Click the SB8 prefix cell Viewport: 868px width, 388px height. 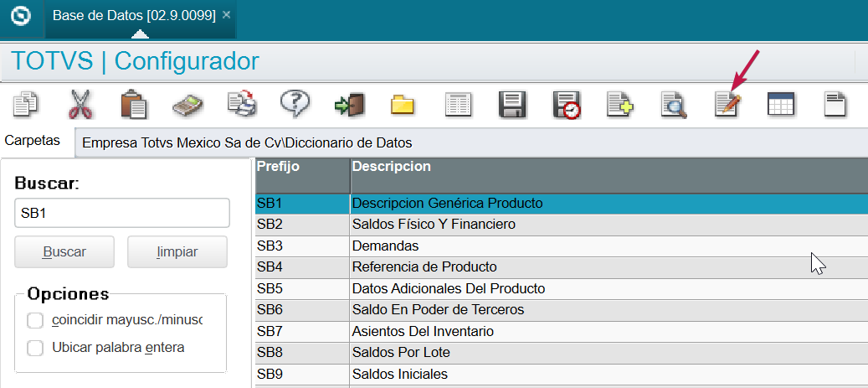pyautogui.click(x=303, y=353)
